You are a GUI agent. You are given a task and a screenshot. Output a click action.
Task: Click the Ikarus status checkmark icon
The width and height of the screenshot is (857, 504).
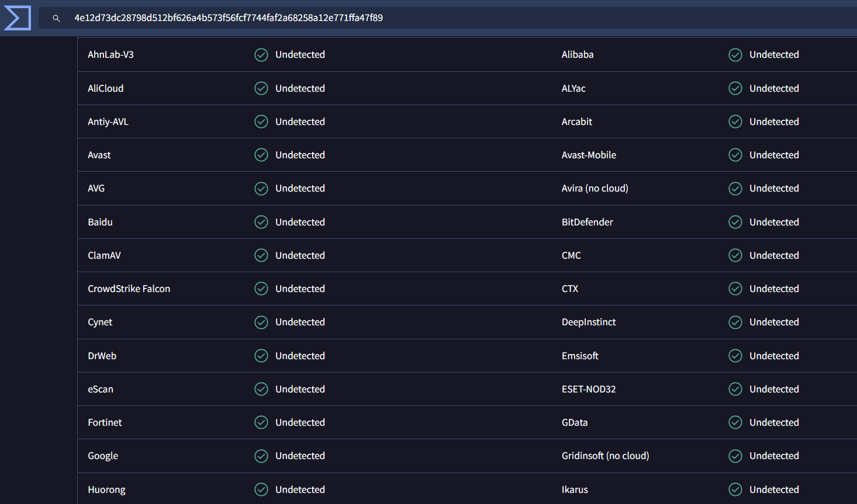735,489
